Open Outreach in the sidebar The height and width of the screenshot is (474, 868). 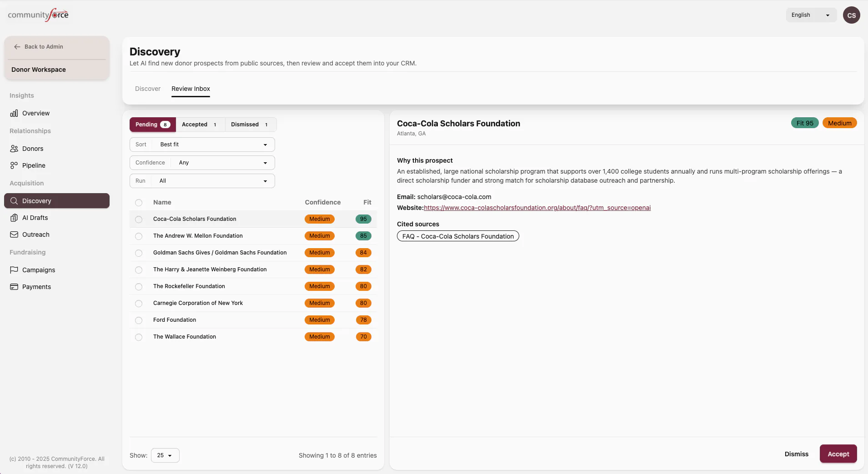pyautogui.click(x=57, y=235)
